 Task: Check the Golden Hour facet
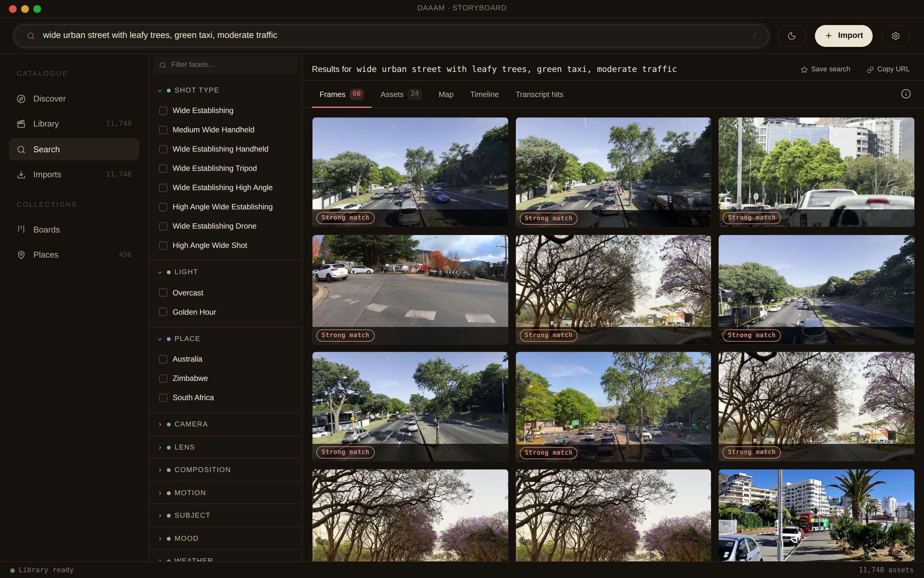coord(163,312)
